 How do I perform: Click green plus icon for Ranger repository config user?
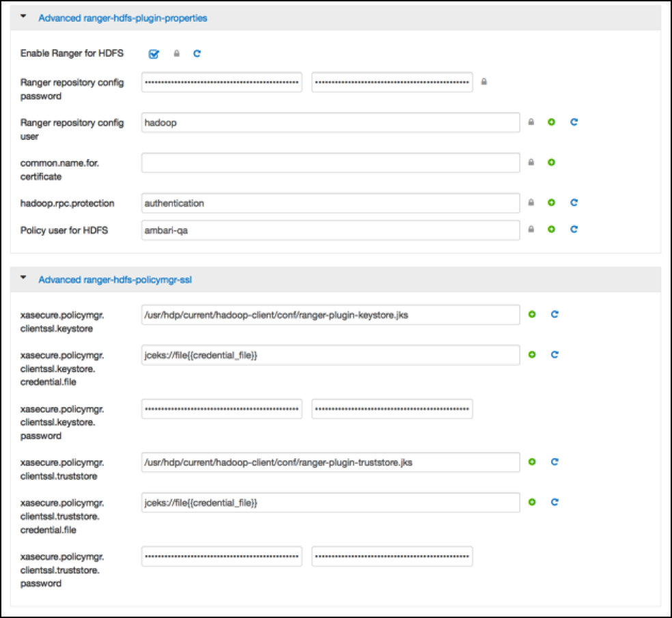pos(551,122)
